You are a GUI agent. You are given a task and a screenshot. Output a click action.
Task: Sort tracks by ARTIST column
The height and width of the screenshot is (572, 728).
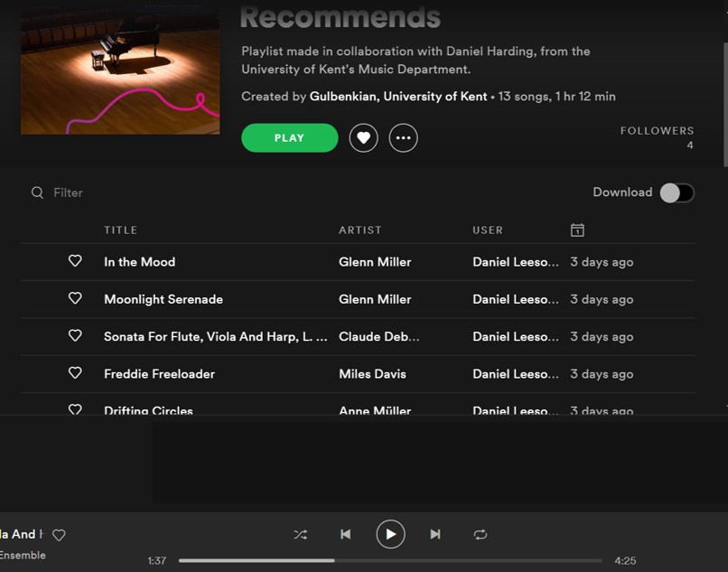tap(359, 230)
